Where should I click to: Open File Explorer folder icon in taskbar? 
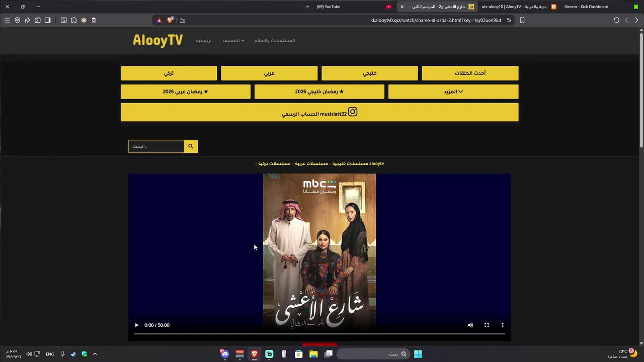tap(313, 354)
